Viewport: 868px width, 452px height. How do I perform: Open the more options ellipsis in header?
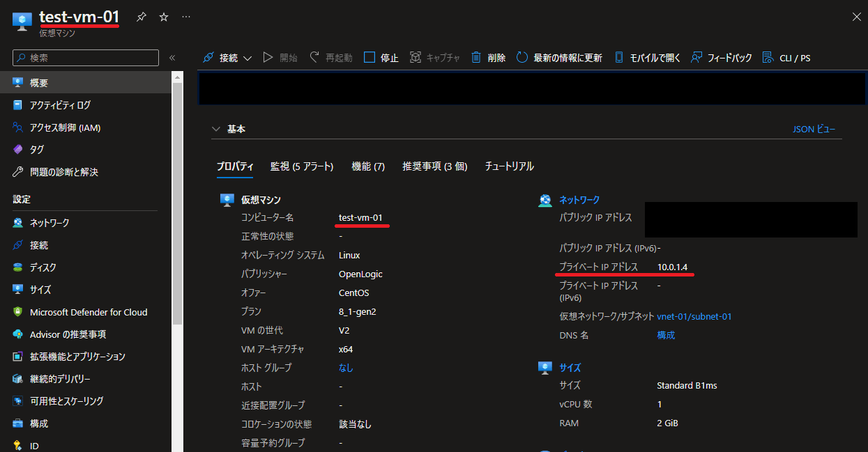186,17
